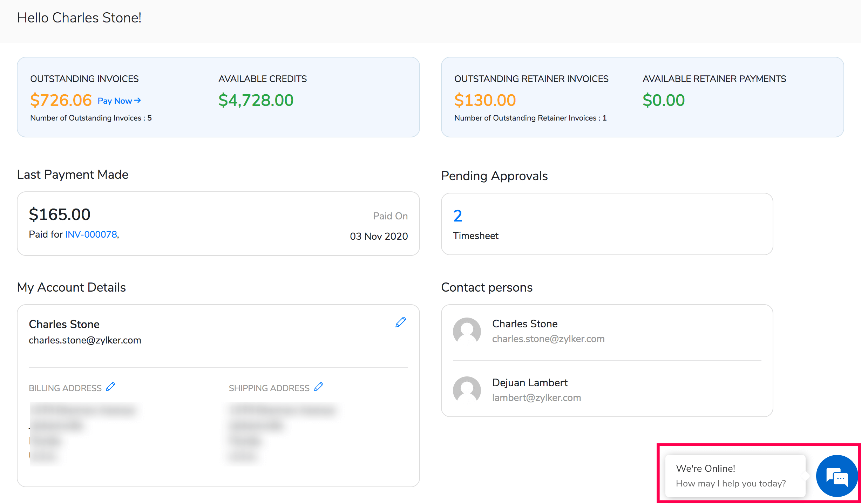Screen dimensions: 861x504
Task: Click the $165.00 last payment amount
Action: [x=60, y=214]
